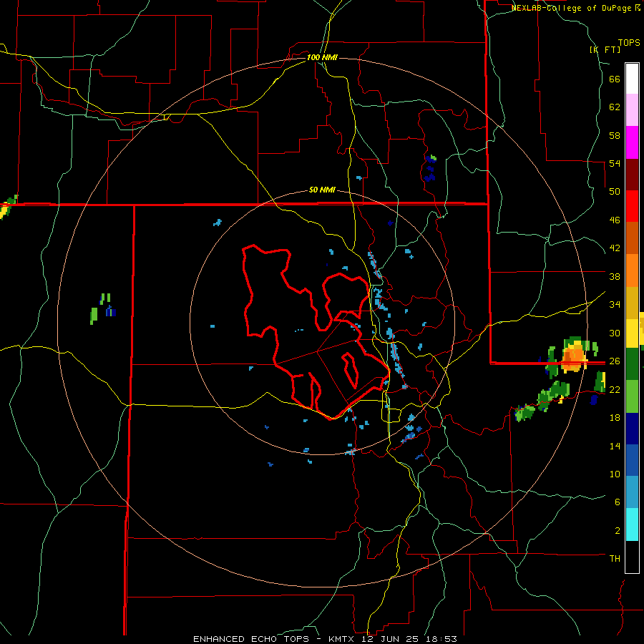Select the dark green legend swatch
The image size is (644, 644).
coord(632,364)
